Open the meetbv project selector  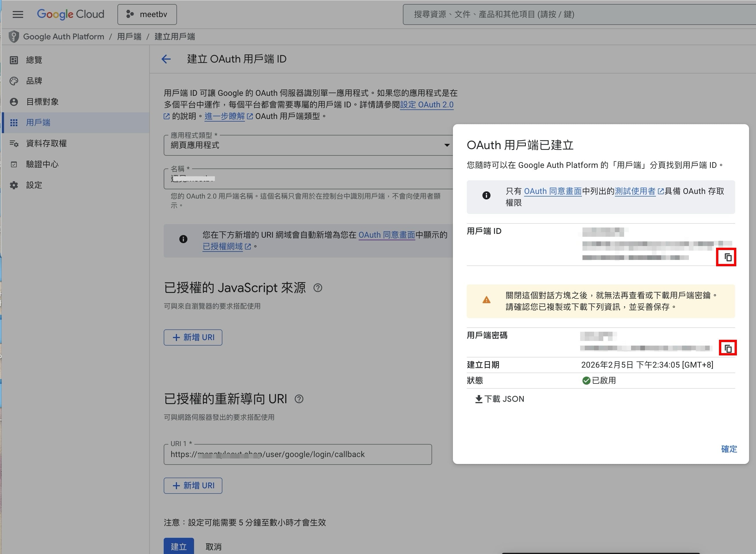coord(147,14)
